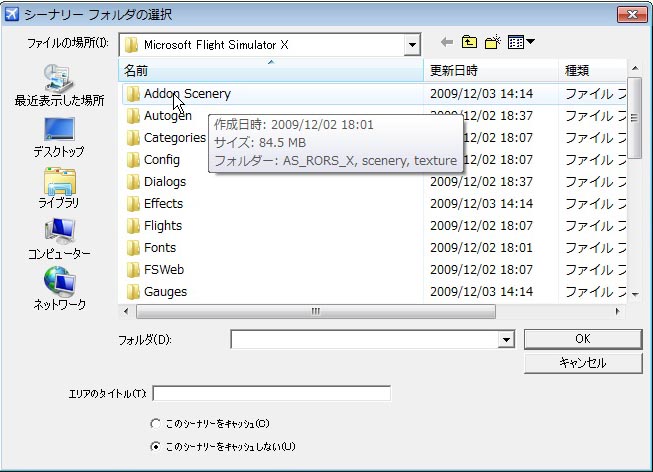This screenshot has height=472, width=653.
Task: Click the flight simulator icon in the title bar
Action: 12,14
